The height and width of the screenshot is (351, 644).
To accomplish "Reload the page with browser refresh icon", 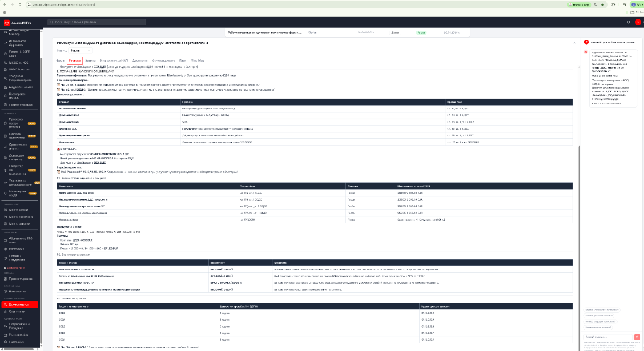I will [x=19, y=4].
